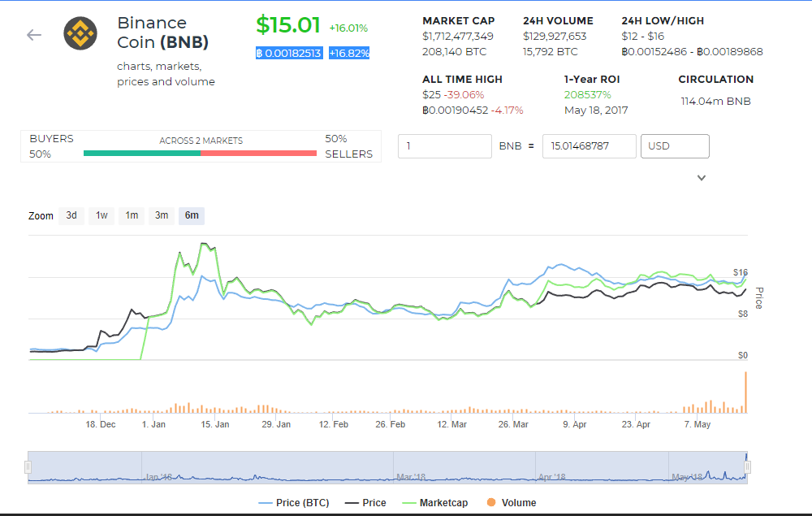Click the 24H range $12 - $16
Screen dimensions: 812x516
pyautogui.click(x=642, y=37)
